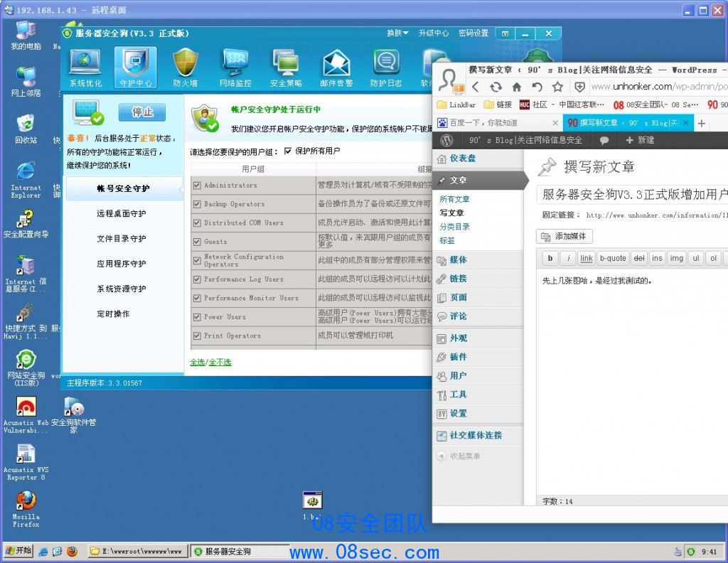Viewport: 728px width, 563px height.
Task: Open 守护中心 in the Safedog toolbar
Action: pyautogui.click(x=136, y=68)
